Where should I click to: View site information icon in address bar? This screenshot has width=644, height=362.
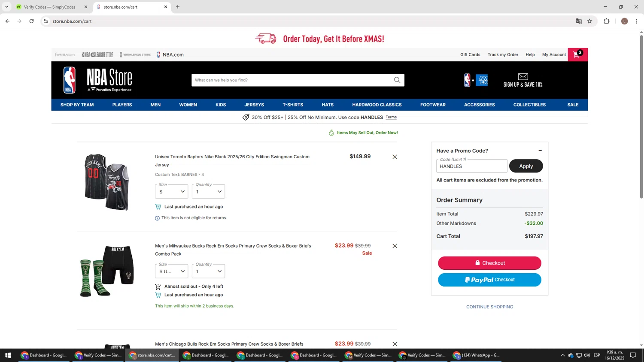(46, 21)
